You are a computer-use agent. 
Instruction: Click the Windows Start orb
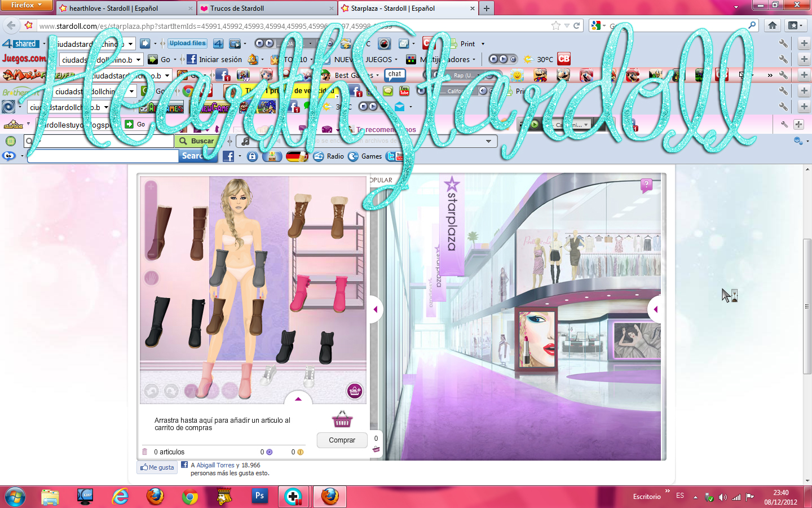(x=15, y=497)
